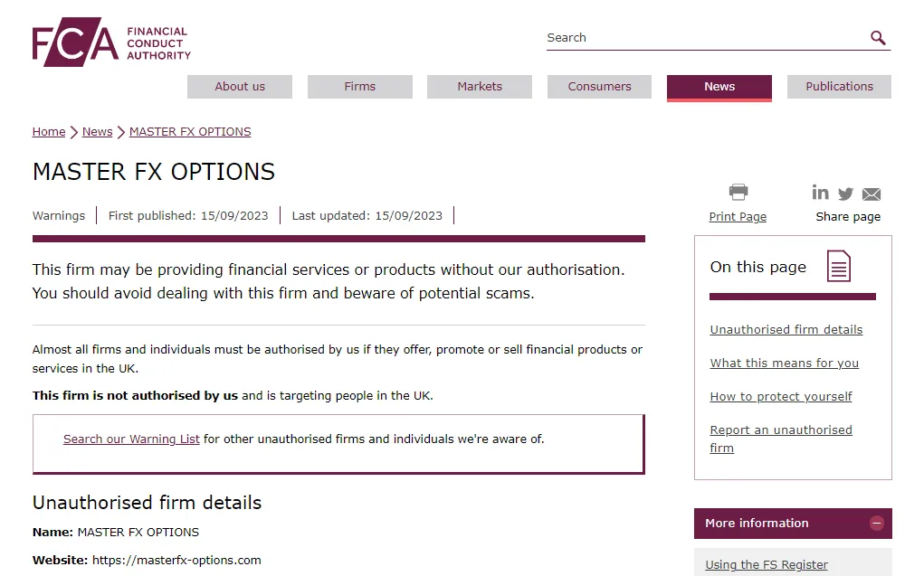
Task: Collapse the More information panel
Action: (x=876, y=523)
